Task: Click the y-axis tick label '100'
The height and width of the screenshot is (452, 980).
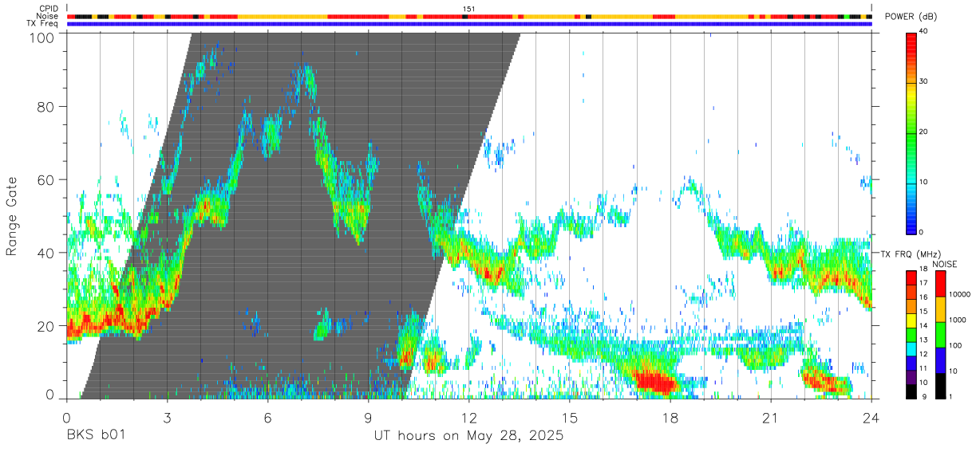Action: click(x=42, y=37)
